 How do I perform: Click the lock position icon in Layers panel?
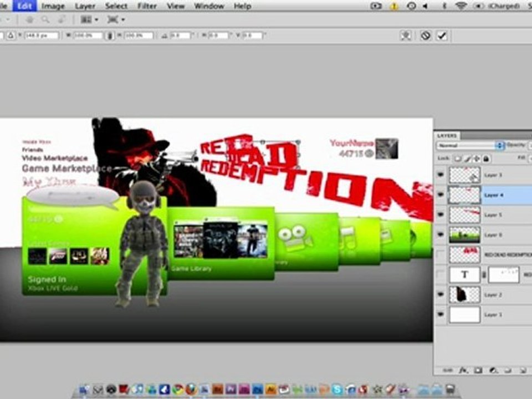[477, 158]
